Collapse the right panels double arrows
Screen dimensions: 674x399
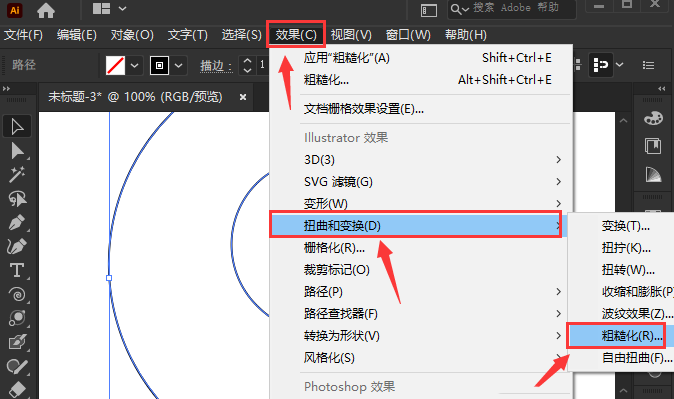click(x=662, y=89)
